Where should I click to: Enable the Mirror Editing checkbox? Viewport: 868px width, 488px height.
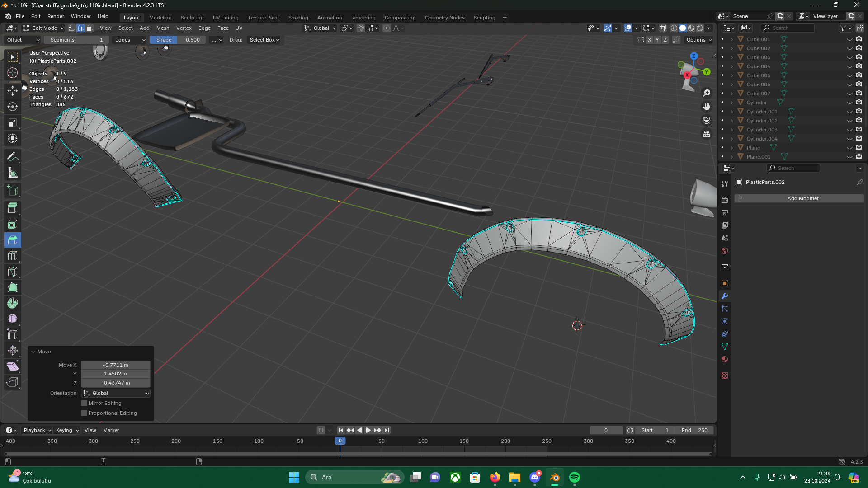point(84,403)
